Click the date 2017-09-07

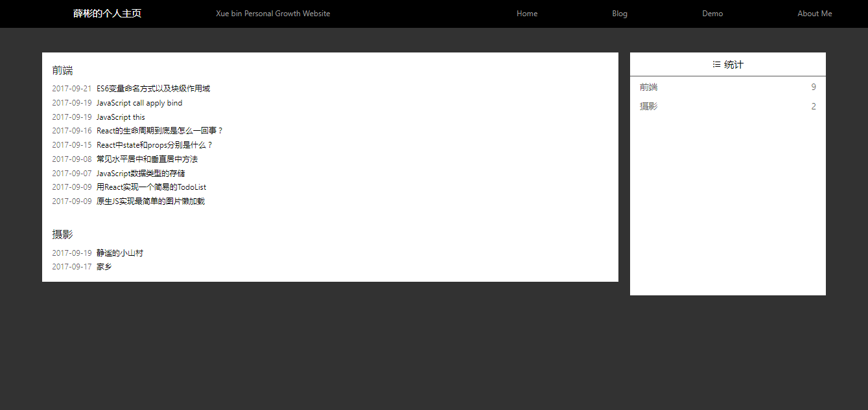tap(72, 174)
